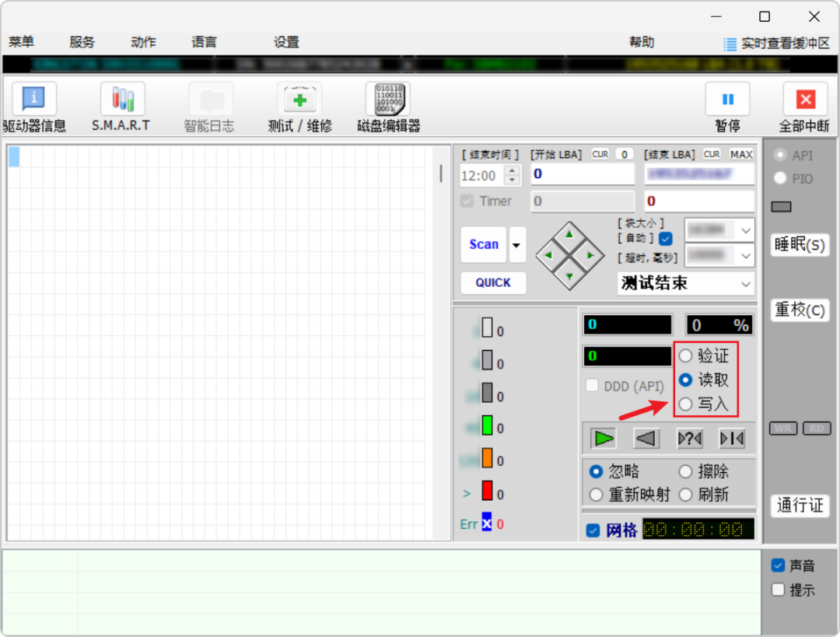Image resolution: width=840 pixels, height=637 pixels.
Task: Open the Scan button dropdown arrow
Action: pos(516,245)
